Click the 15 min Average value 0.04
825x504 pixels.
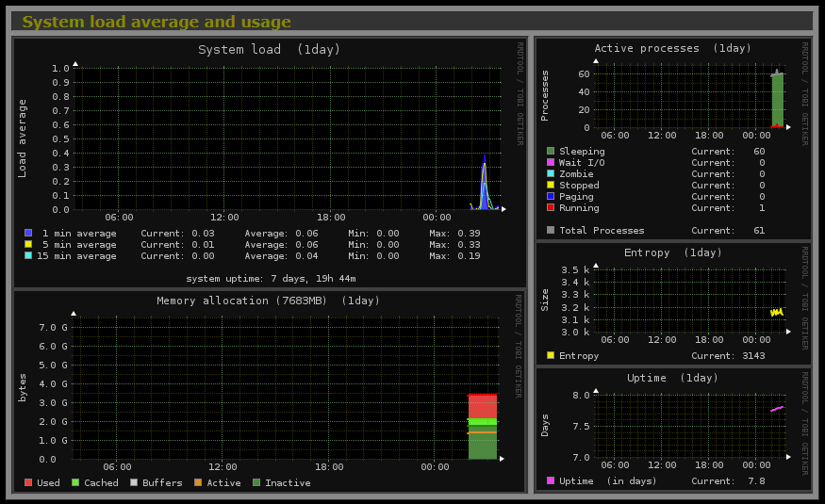pos(306,256)
